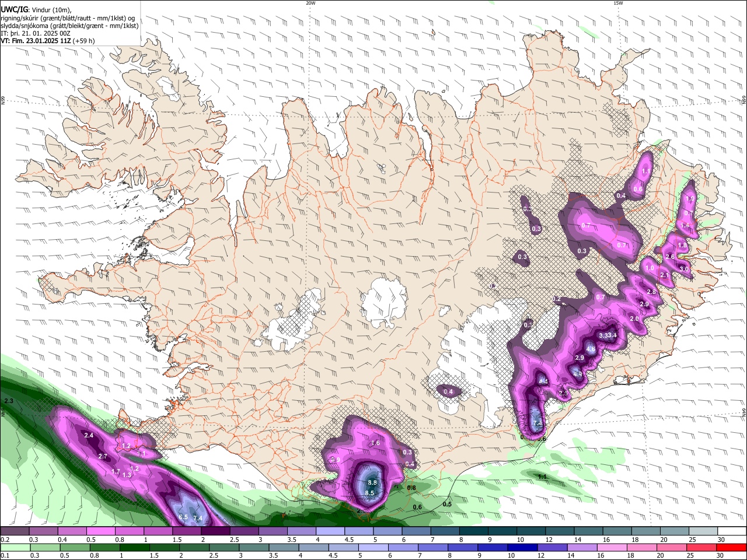Click the 'VT: Fim. 23.01.2025 11Z (+59 h)' valid time
The image size is (747, 560).
[x=48, y=41]
